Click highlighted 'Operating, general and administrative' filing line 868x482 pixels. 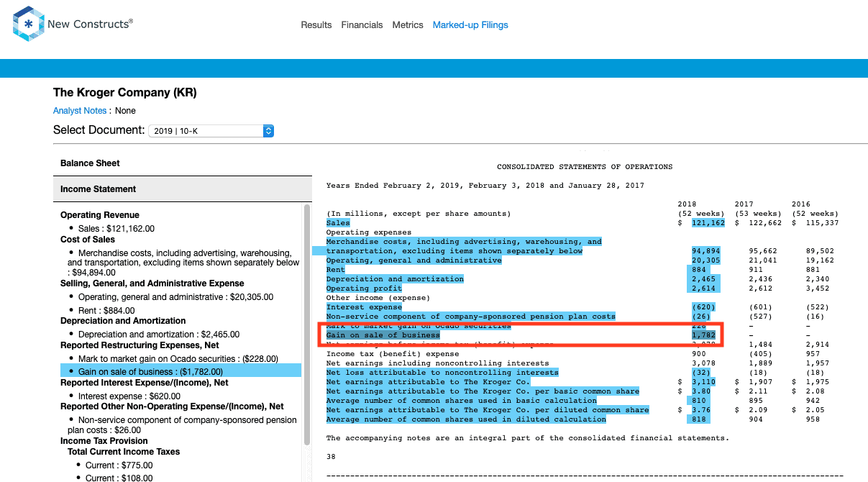[414, 260]
